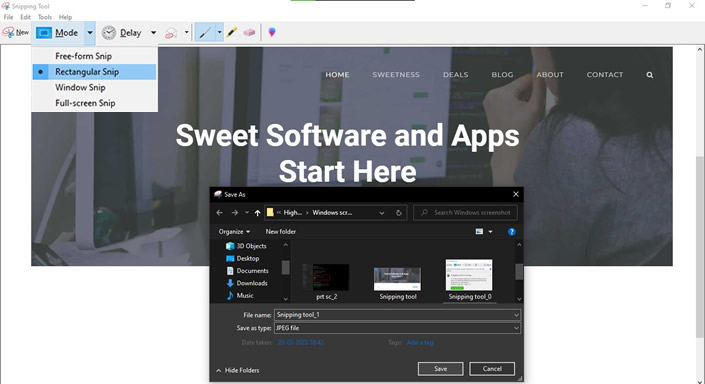705x384 pixels.
Task: Click Back arrow in Save As dialog
Action: (x=219, y=213)
